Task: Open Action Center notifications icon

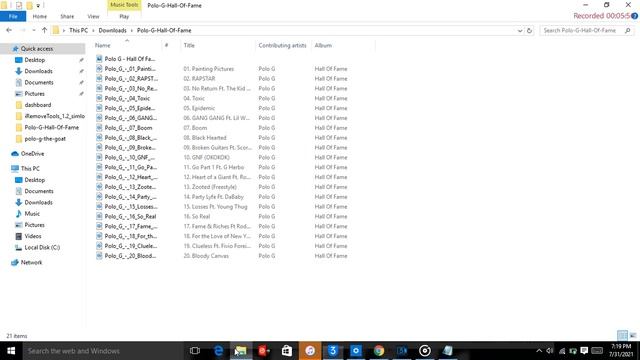Action: click(x=584, y=351)
